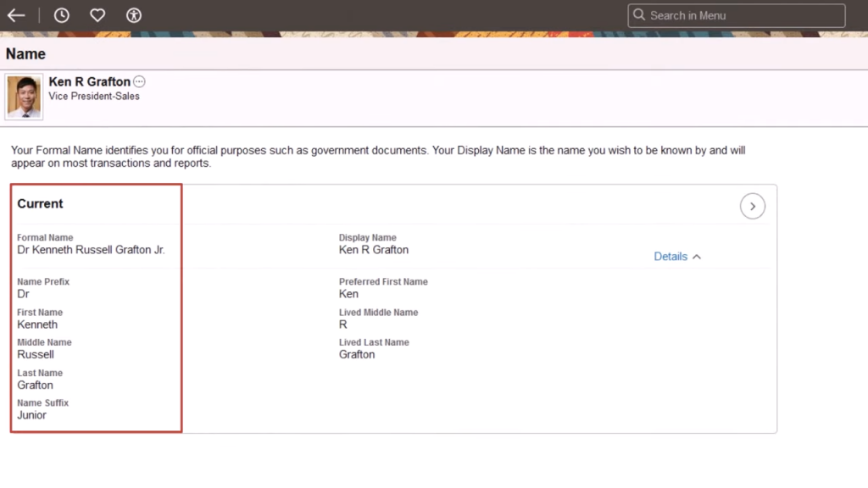Open the actions ellipsis beside Ken R Grafton
The image size is (868, 488).
[140, 82]
